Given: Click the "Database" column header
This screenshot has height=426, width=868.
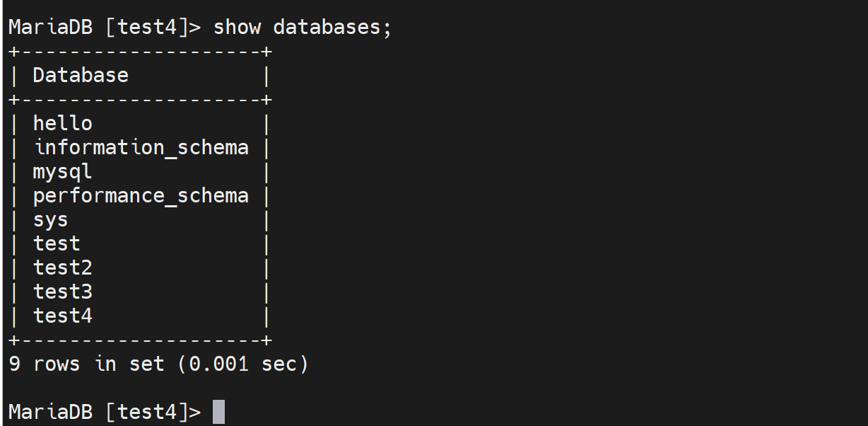Looking at the screenshot, I should 81,76.
